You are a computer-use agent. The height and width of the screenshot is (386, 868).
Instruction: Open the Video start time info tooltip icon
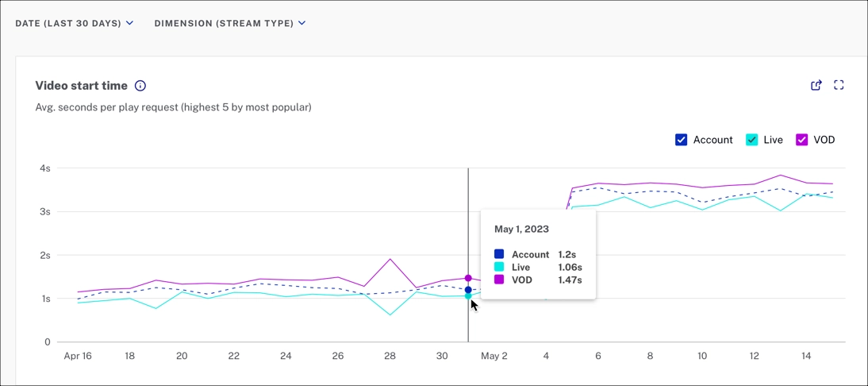140,86
